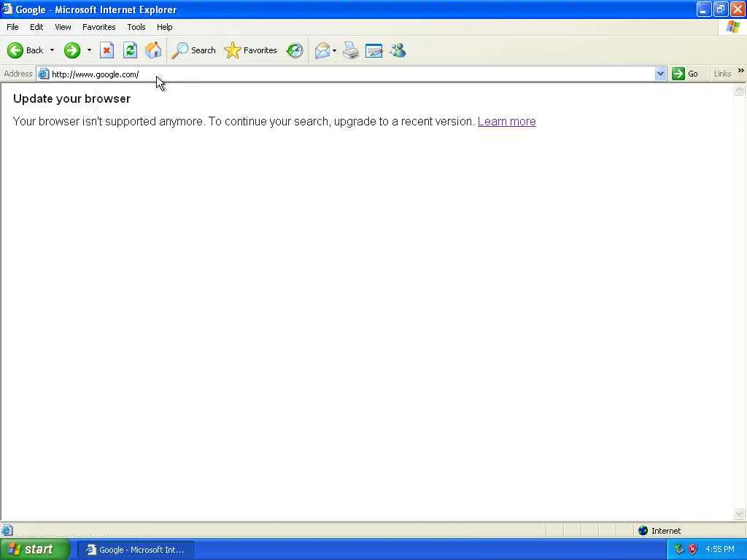Open the Windows Start menu

(34, 550)
